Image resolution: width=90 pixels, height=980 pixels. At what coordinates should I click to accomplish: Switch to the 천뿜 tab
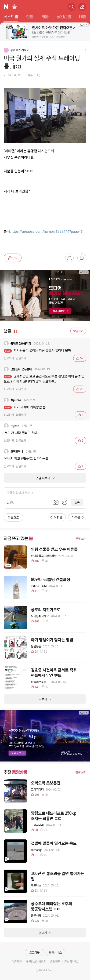(30, 17)
